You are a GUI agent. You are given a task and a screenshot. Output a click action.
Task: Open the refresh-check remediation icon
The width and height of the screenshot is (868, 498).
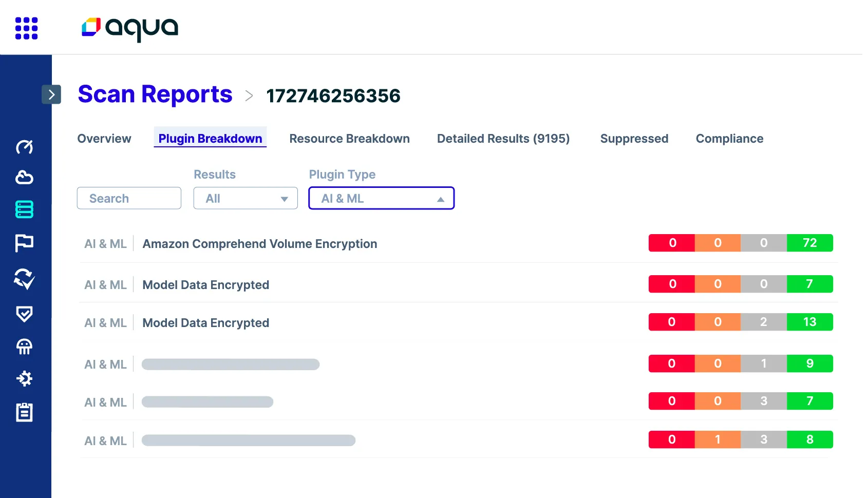24,279
